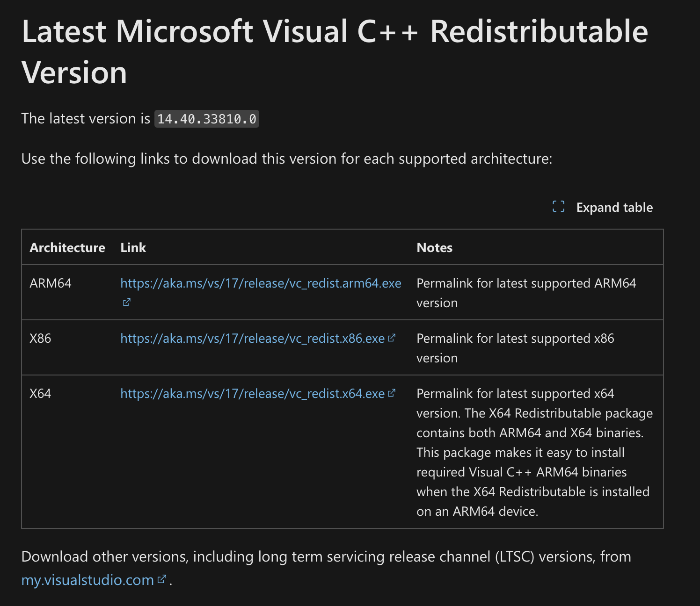Select the ARM64 architecture cell

[x=51, y=283]
